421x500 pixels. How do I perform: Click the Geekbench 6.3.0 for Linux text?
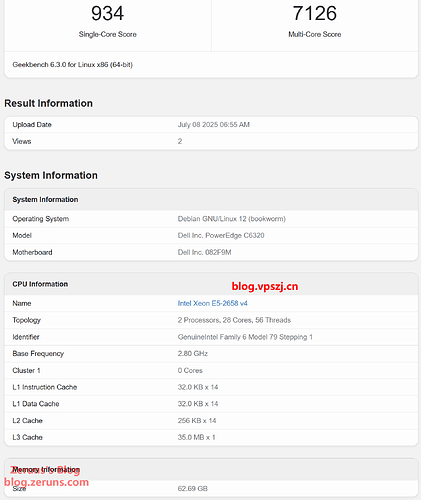pos(72,65)
